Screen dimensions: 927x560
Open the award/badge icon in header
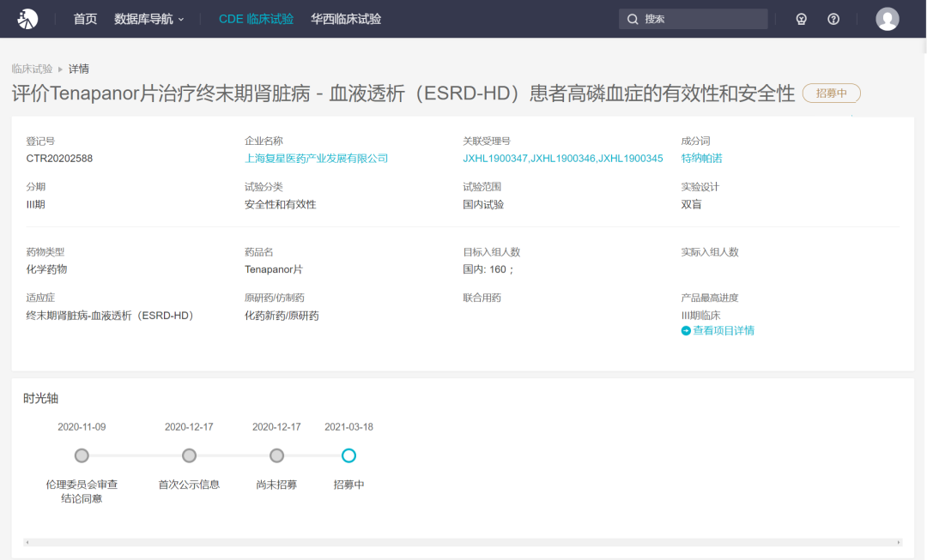(x=801, y=19)
